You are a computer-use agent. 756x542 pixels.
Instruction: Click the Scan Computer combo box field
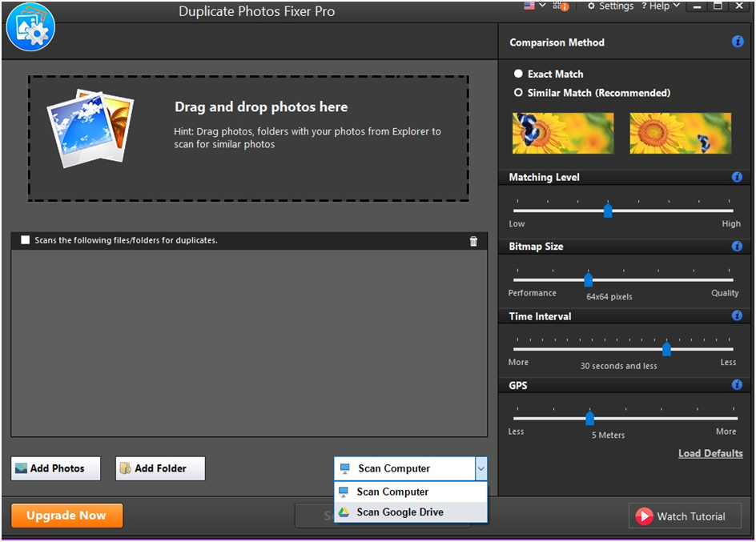click(x=404, y=468)
